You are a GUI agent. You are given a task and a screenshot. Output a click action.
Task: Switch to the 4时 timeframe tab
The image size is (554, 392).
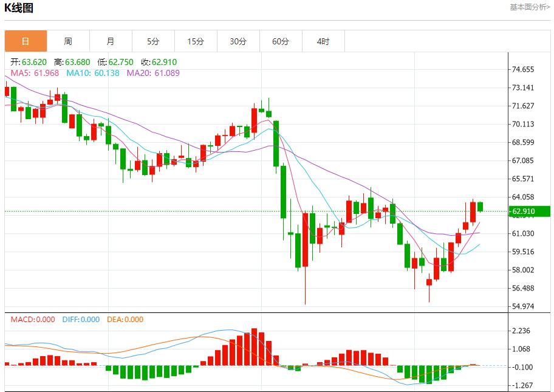point(323,41)
